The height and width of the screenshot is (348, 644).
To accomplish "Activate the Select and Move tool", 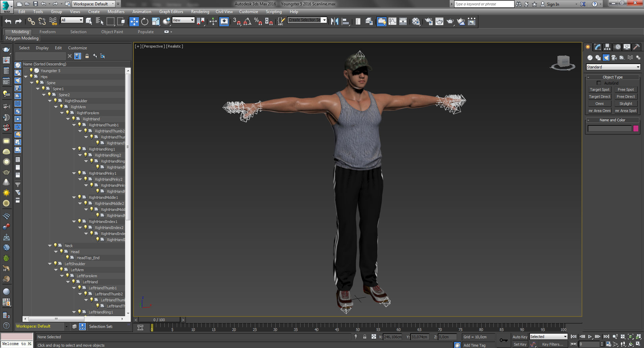I will point(134,21).
